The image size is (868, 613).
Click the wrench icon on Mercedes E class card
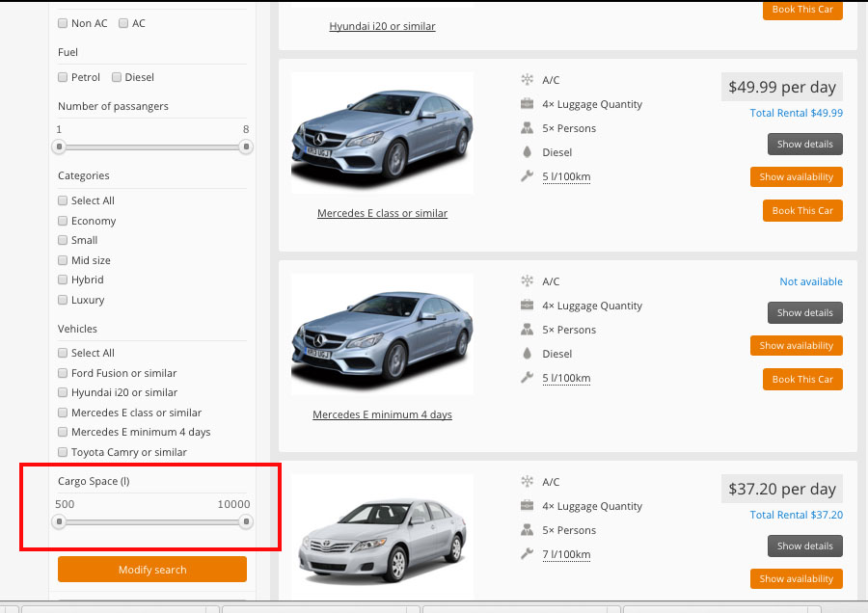pos(527,176)
